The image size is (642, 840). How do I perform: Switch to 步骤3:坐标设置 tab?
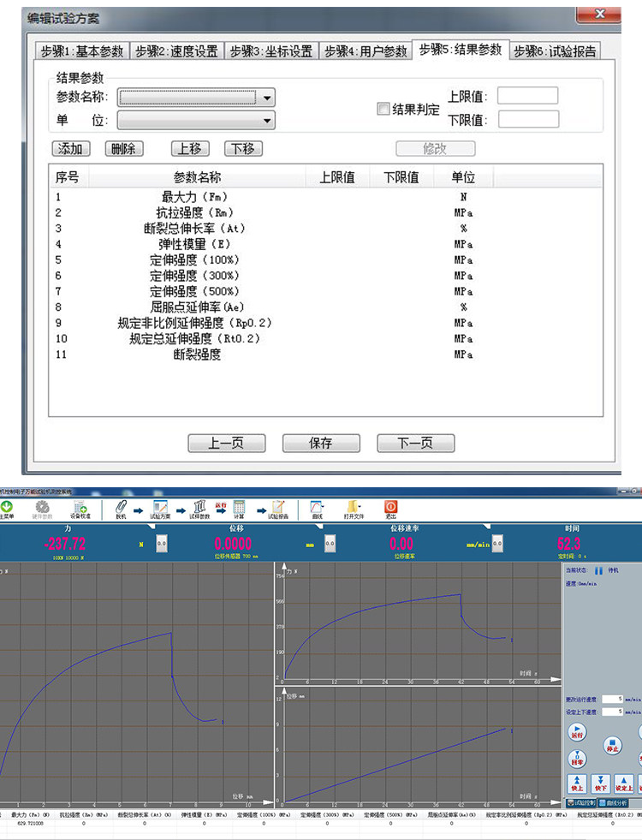click(271, 51)
